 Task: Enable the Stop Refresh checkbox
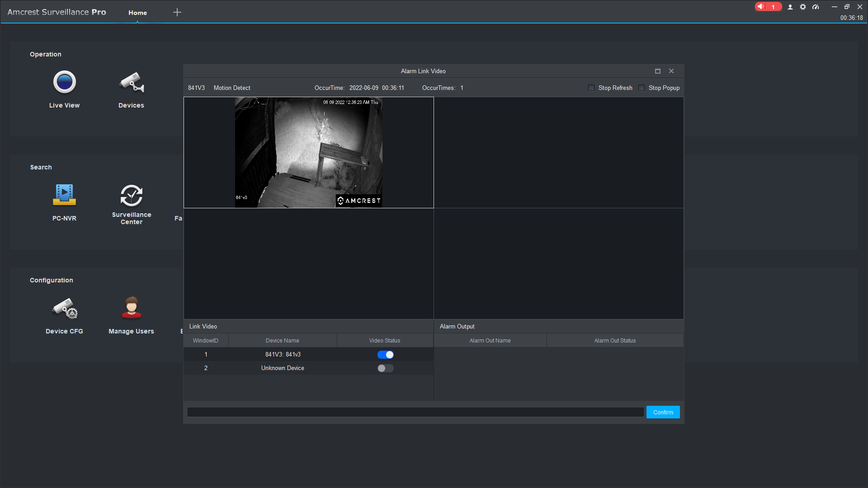coord(591,88)
